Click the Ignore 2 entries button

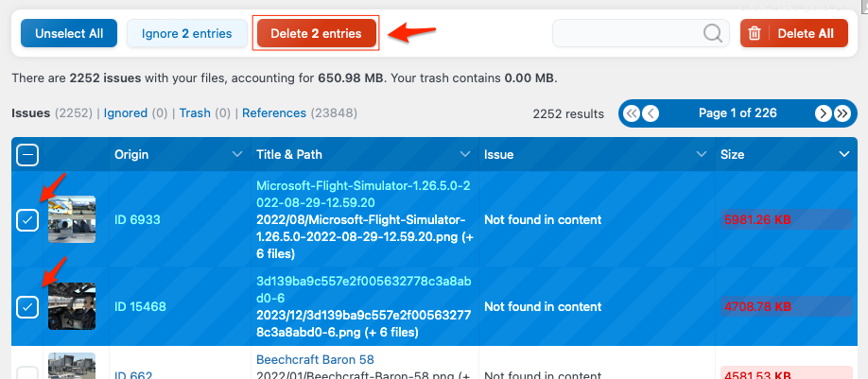click(186, 33)
